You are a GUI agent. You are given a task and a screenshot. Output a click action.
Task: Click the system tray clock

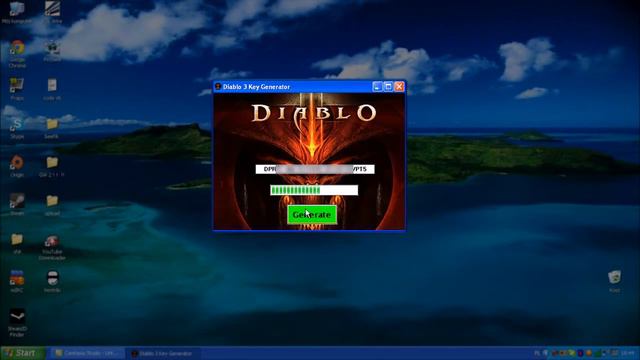point(628,353)
